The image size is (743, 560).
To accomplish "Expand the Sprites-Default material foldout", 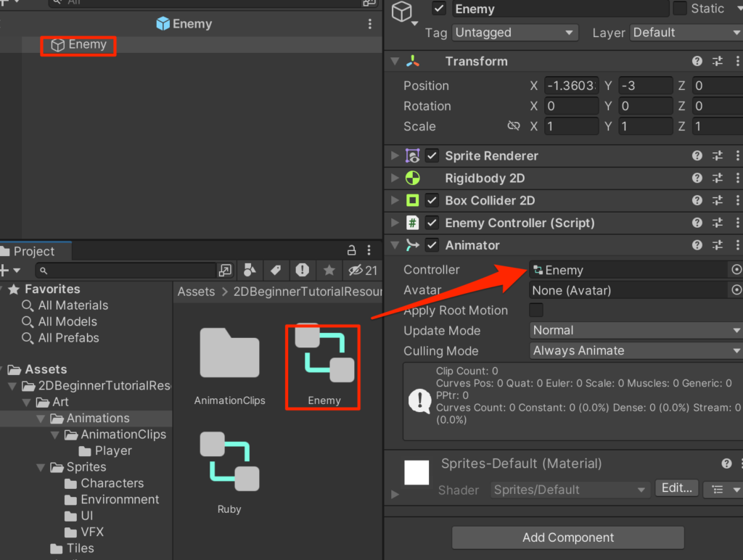I will pos(395,494).
